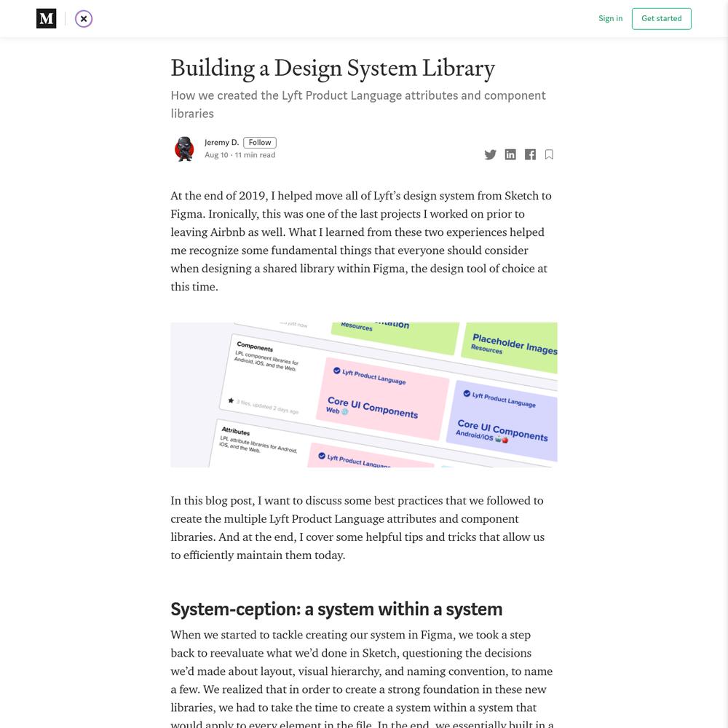Viewport: 728px width, 728px height.
Task: Click the 'Aug 10 · 11 min read' text
Action: click(x=240, y=155)
